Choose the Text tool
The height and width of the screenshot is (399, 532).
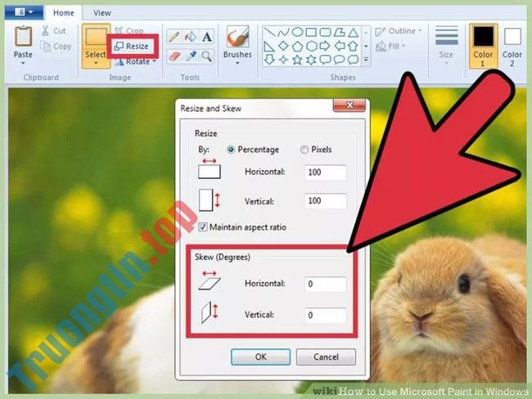(206, 36)
